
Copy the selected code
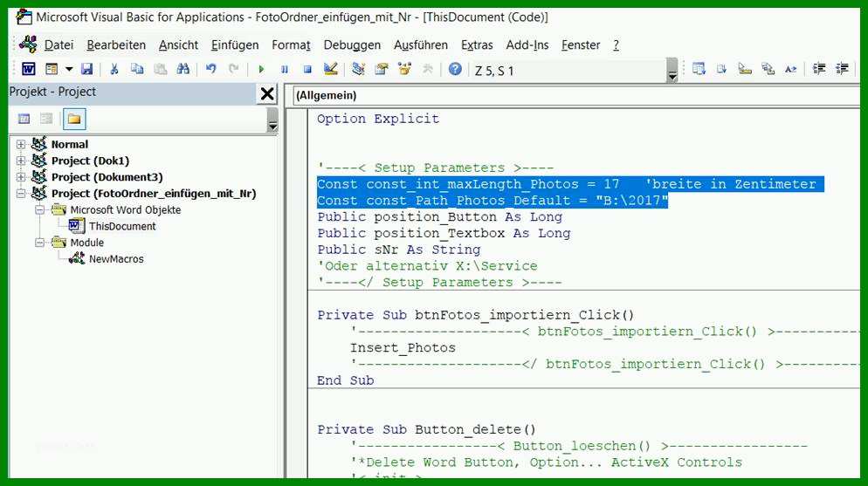(137, 69)
